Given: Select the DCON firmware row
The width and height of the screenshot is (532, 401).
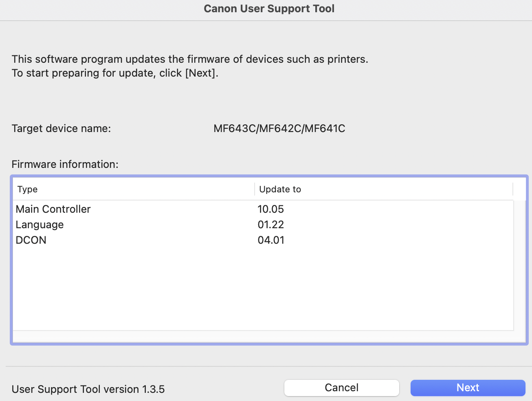Looking at the screenshot, I should click(x=31, y=240).
